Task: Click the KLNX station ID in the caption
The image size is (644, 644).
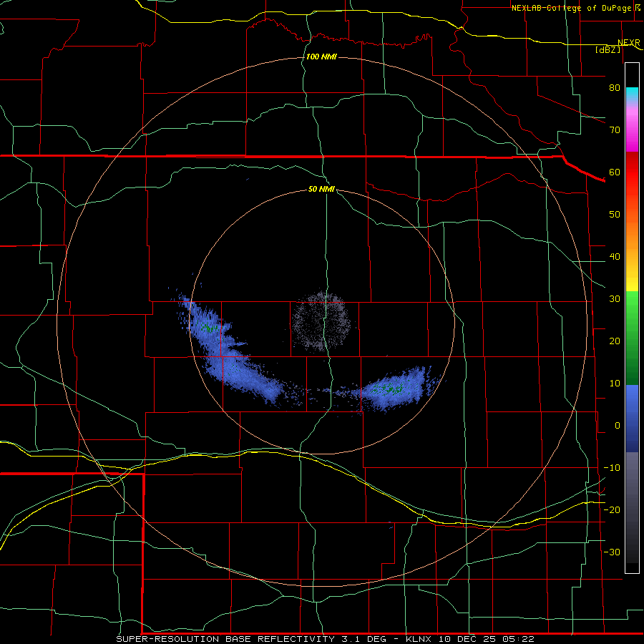Action: (x=419, y=639)
